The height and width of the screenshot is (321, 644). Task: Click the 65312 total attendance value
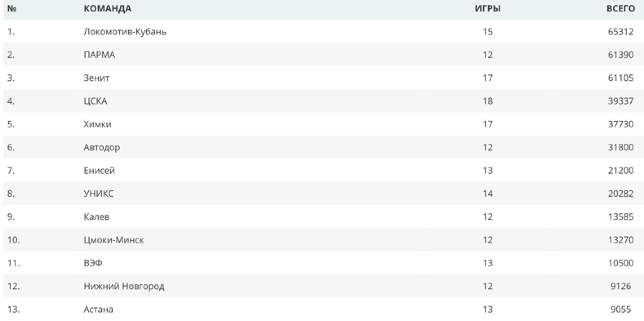[620, 32]
